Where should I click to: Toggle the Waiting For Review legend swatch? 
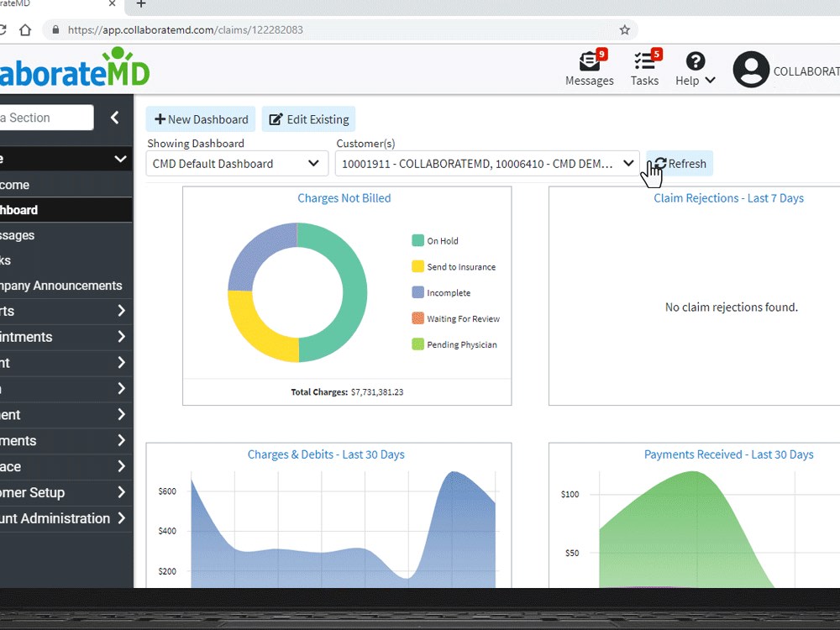(417, 318)
